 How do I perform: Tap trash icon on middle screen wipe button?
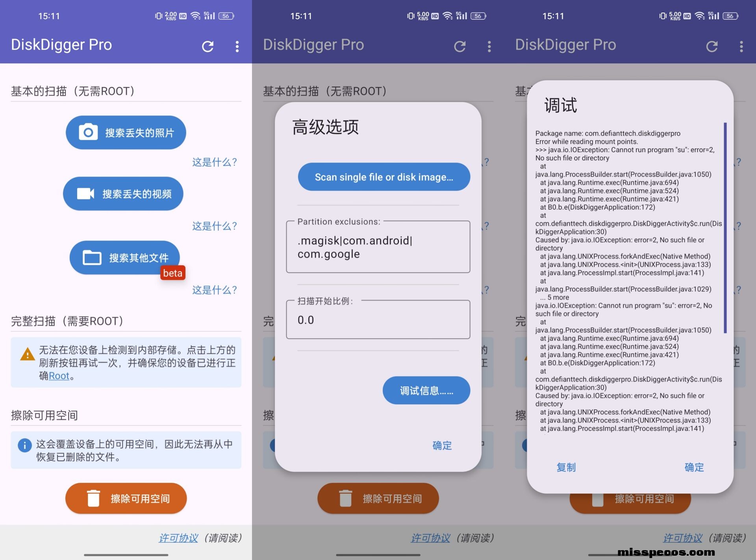tap(345, 498)
